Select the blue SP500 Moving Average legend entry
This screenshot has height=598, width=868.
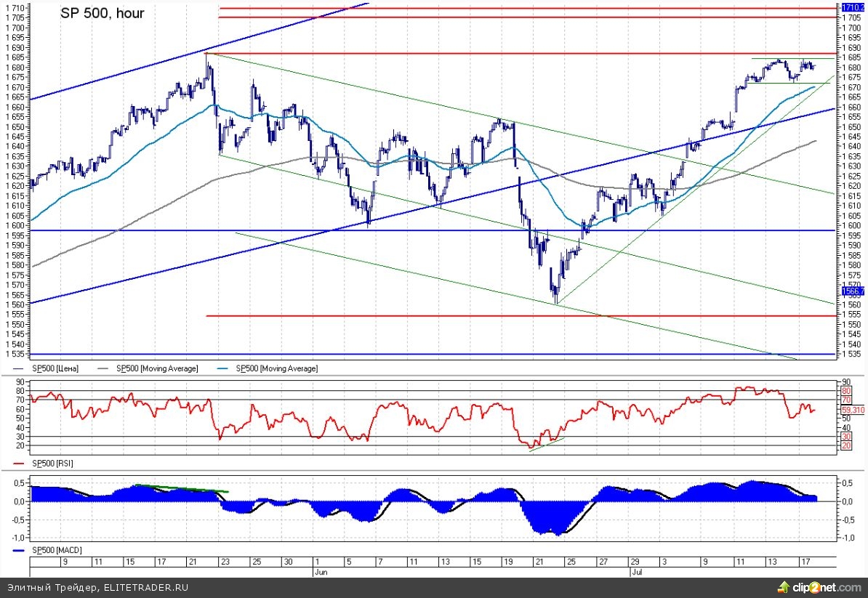280,368
